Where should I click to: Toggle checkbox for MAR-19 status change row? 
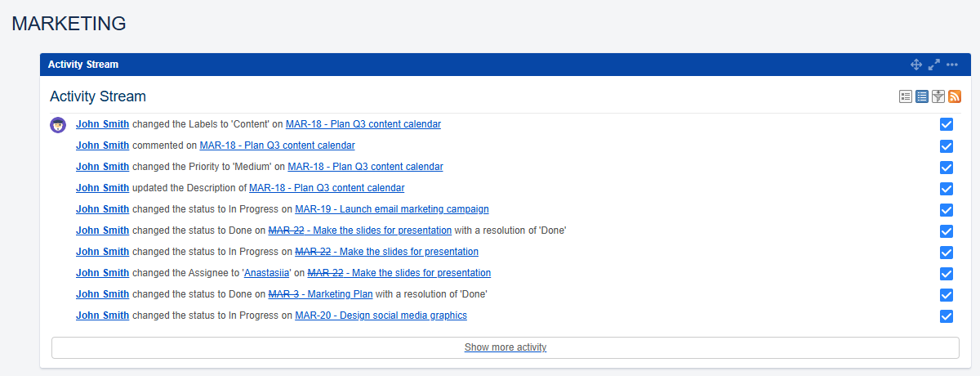pyautogui.click(x=947, y=209)
